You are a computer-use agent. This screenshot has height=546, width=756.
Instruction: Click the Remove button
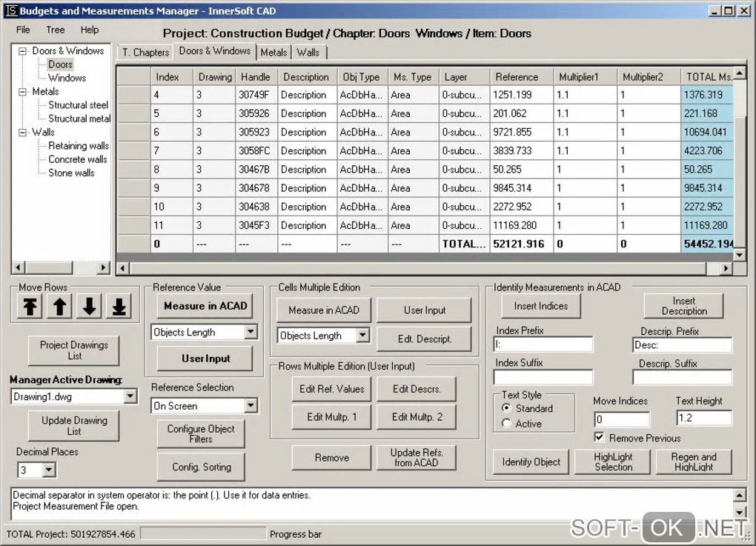click(332, 457)
